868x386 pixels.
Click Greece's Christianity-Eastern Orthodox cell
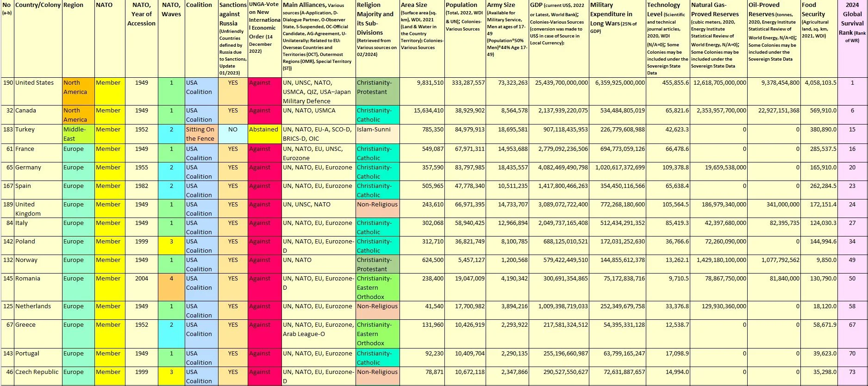378,334
